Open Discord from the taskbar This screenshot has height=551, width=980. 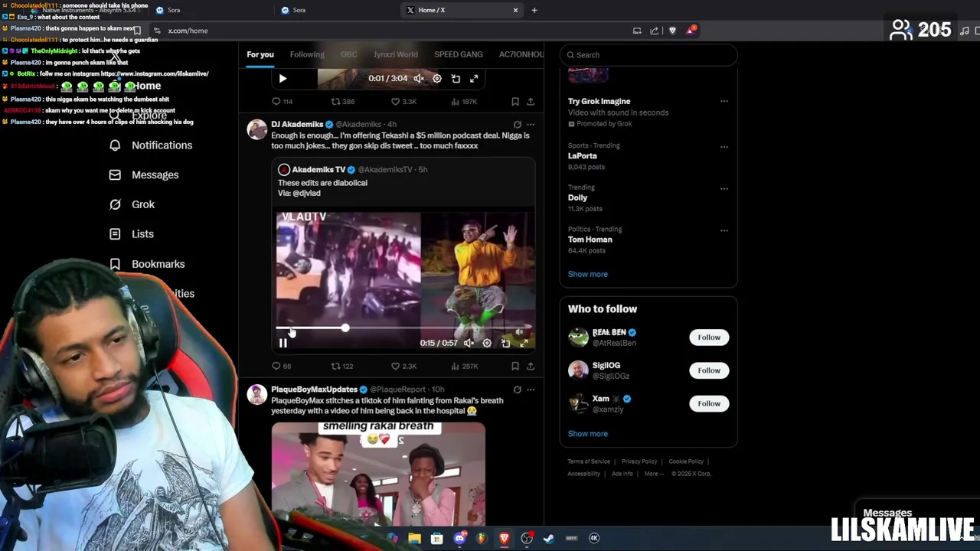(459, 538)
